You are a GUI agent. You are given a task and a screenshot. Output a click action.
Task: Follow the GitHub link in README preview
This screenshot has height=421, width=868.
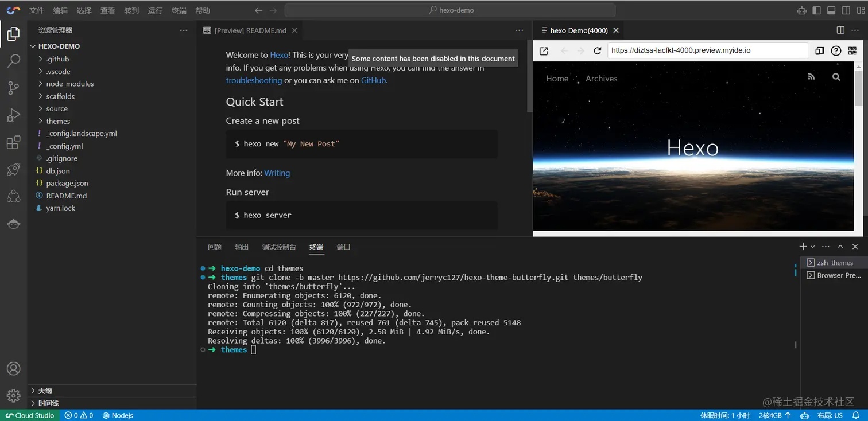click(373, 80)
